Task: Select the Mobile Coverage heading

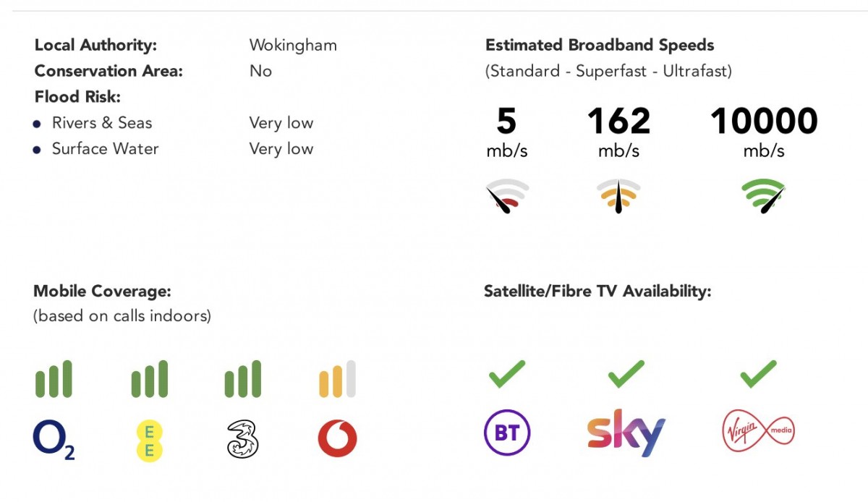Action: [102, 292]
